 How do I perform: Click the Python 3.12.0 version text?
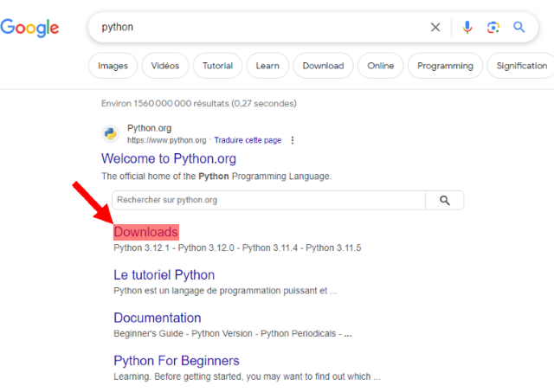[x=206, y=247]
